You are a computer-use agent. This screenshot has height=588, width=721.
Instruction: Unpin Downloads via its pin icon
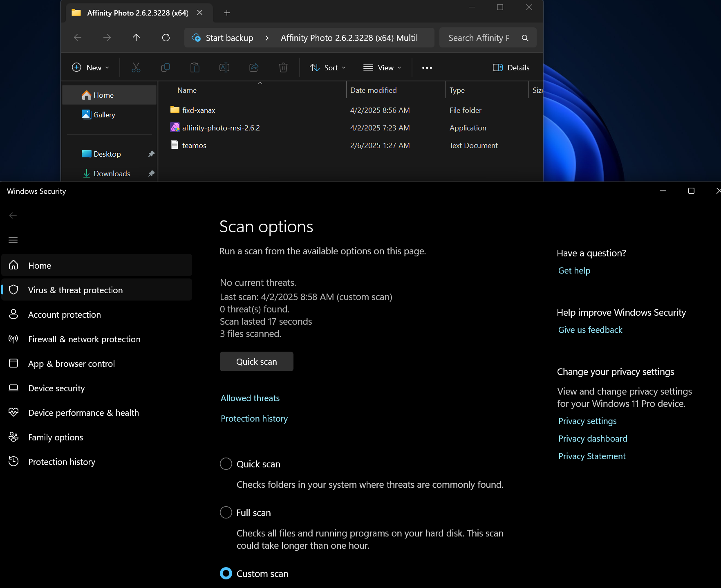[x=151, y=174]
